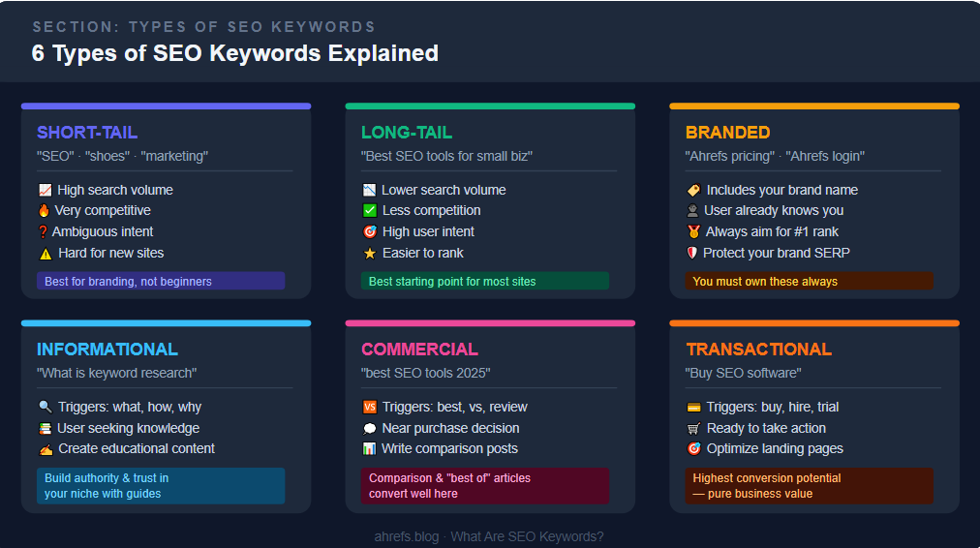Click the 'SECTION: TYPES OF SEO KEYWORDS' label

pos(204,27)
